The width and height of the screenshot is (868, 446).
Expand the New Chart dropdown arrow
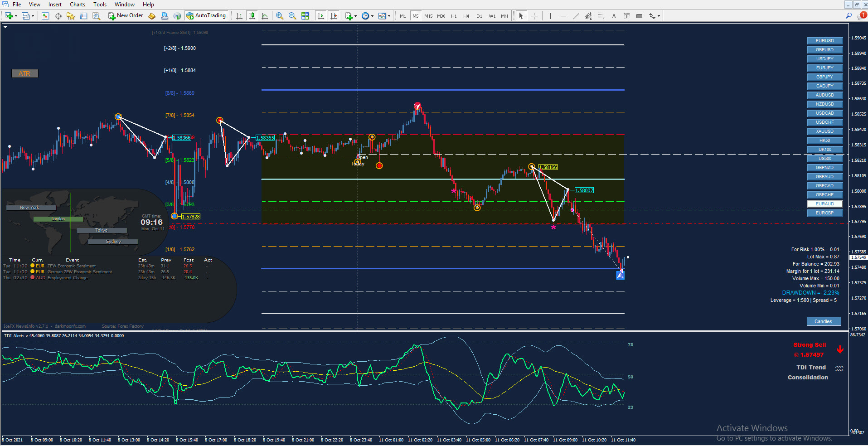tap(16, 16)
